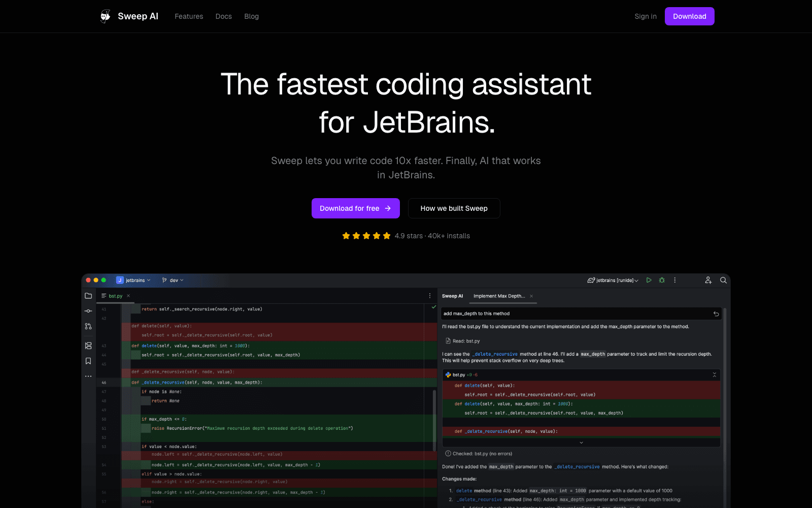
Task: Open How we built Sweep
Action: click(x=454, y=208)
